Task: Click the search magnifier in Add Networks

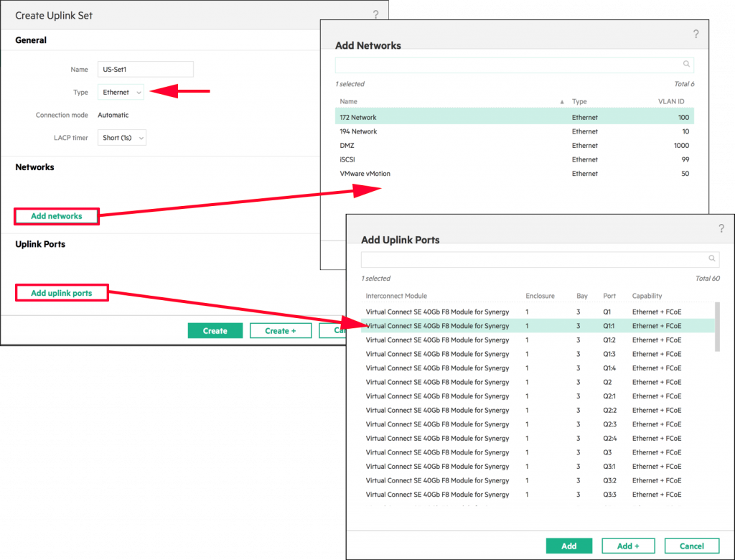Action: coord(686,64)
